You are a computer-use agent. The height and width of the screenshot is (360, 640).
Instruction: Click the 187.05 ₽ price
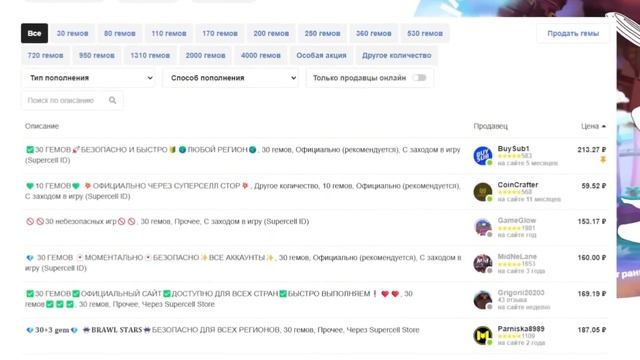[591, 330]
